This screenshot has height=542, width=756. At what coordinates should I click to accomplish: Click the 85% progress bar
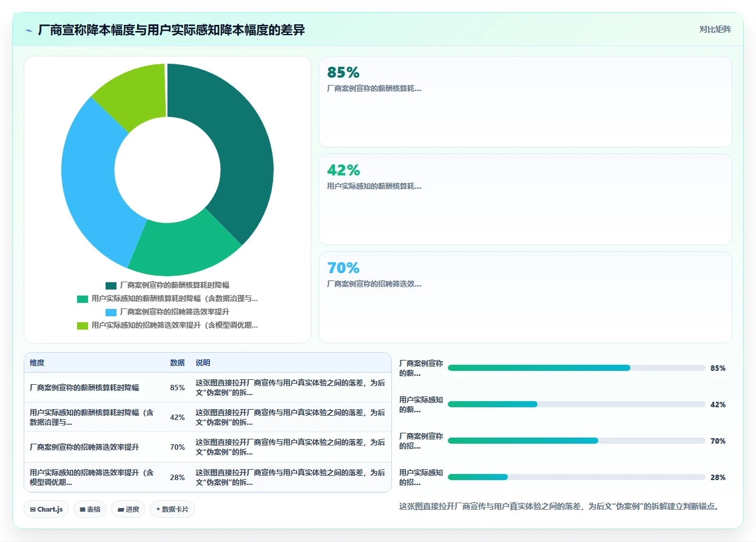pos(576,368)
